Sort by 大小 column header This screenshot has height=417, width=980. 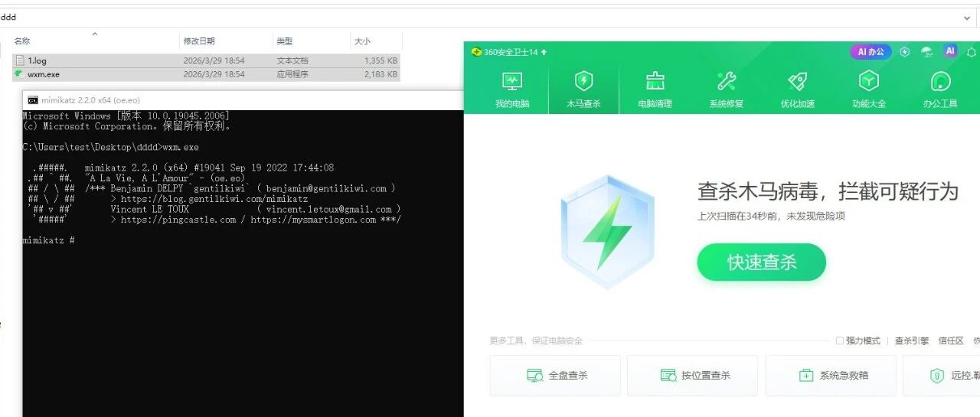[375, 41]
